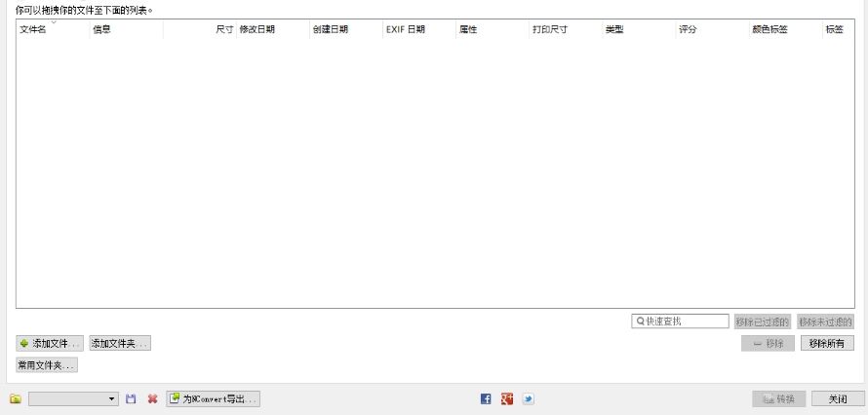The height and width of the screenshot is (415, 868).
Task: Focus the 快速查找 search field
Action: [681, 321]
